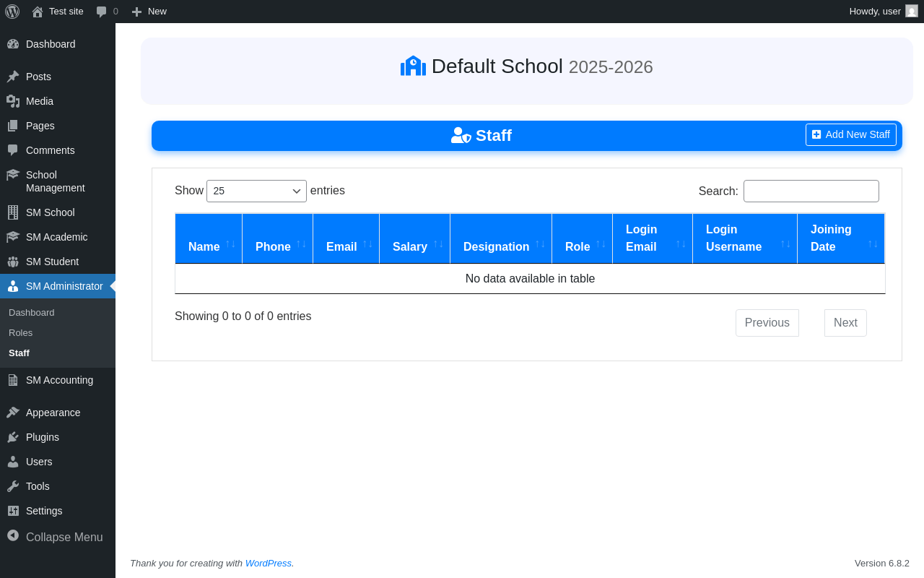Sort table by Email column
924x578 pixels.
tap(346, 238)
